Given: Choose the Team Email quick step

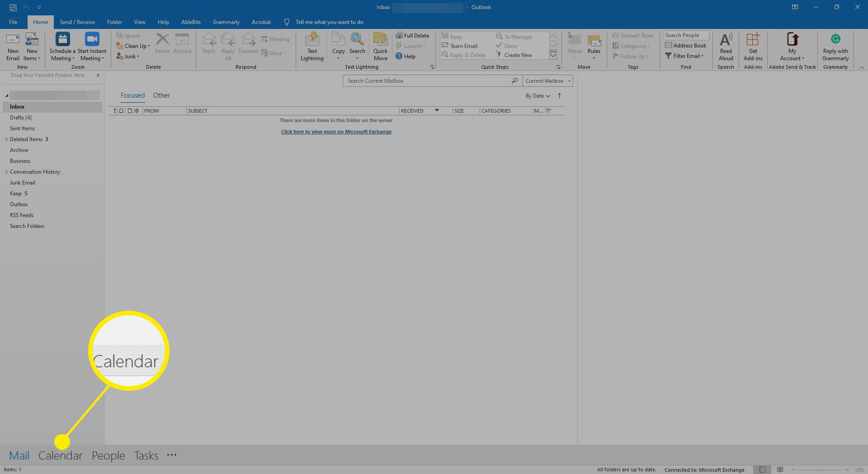Looking at the screenshot, I should (459, 46).
